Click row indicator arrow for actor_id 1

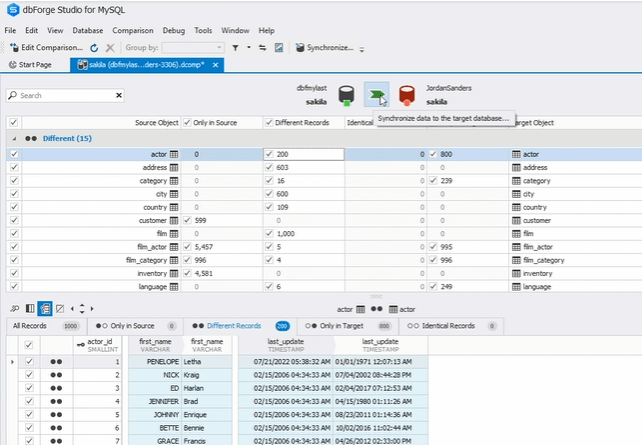pyautogui.click(x=12, y=362)
